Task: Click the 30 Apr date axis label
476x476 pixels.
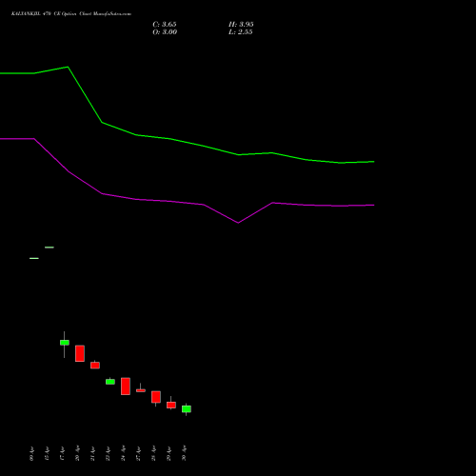Action: [x=184, y=453]
